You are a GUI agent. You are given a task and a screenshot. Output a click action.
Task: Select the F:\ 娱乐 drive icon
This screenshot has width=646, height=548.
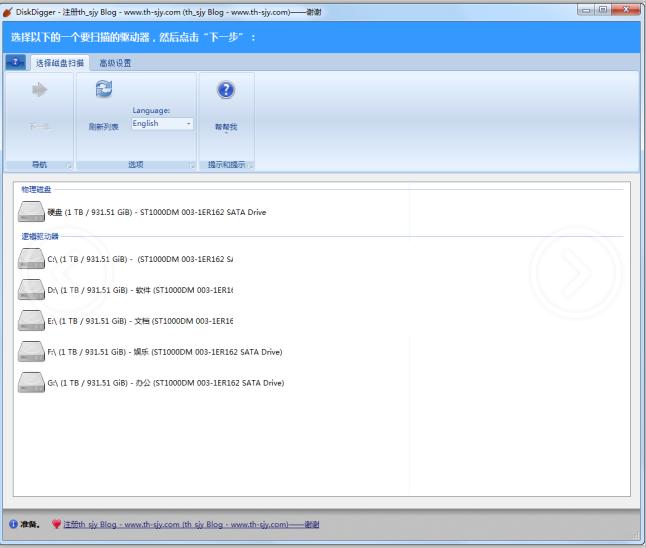tap(31, 352)
